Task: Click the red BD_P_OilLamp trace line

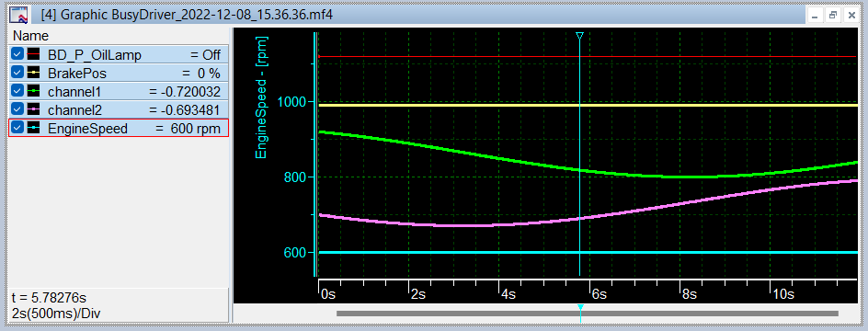Action: click(x=588, y=56)
